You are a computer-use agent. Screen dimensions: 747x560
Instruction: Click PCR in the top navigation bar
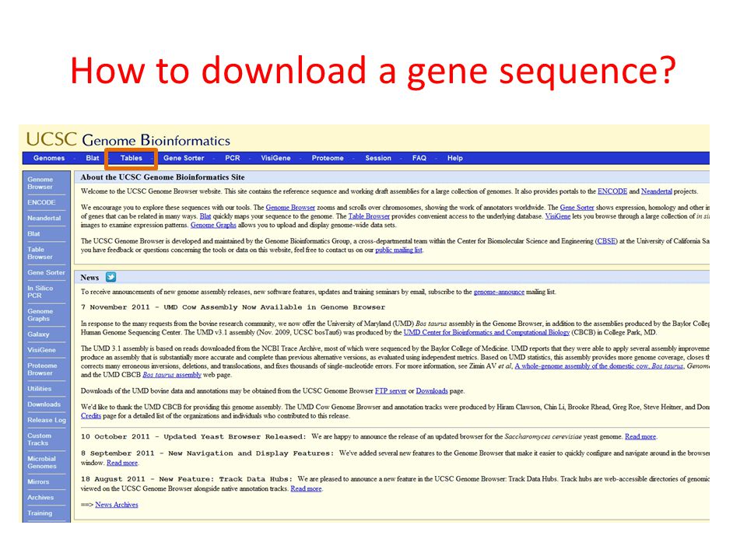coord(233,158)
